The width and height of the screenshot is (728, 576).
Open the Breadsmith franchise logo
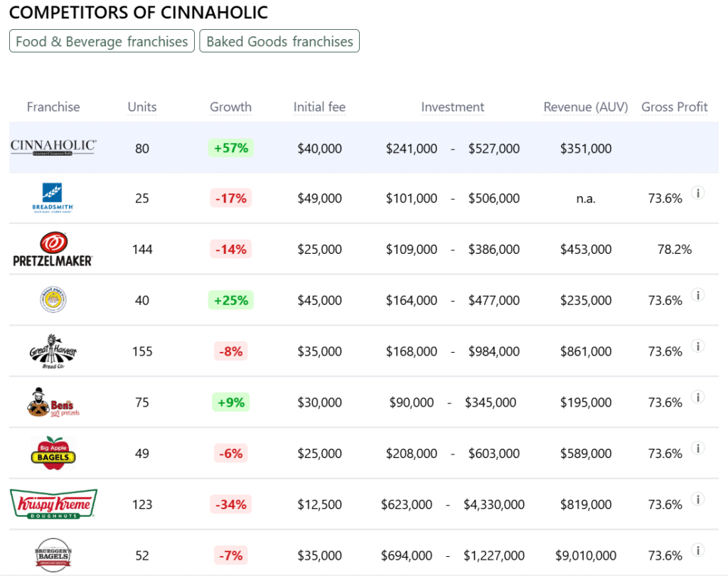pos(53,198)
